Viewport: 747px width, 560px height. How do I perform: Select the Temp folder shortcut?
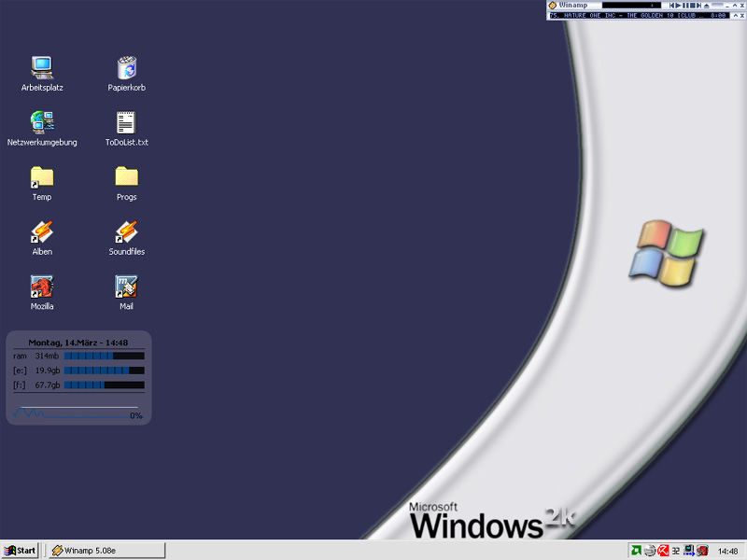click(42, 183)
